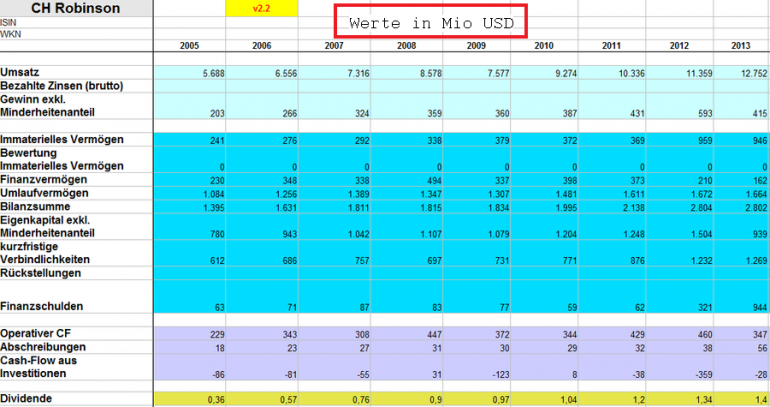Click kurzfristige Verbindlichkeiten value 612
The image size is (770, 407).
217,261
